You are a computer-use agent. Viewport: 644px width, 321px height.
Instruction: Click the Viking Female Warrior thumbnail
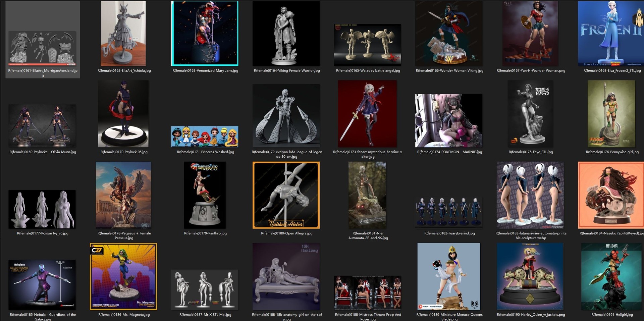[286, 34]
